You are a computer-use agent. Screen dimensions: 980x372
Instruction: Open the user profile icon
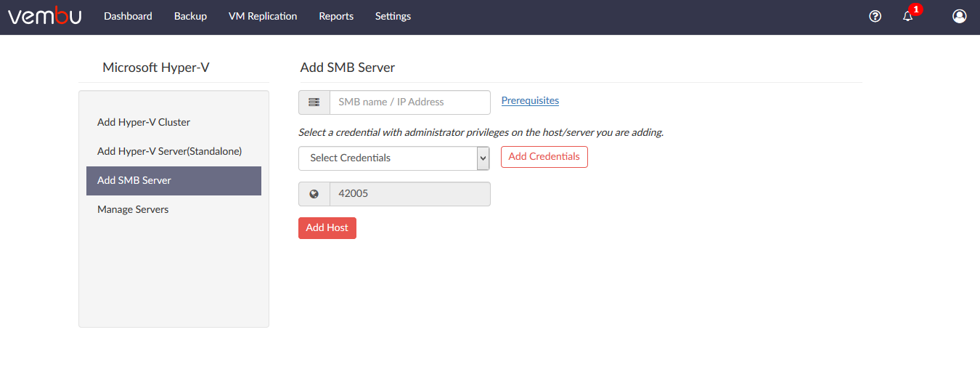point(960,16)
